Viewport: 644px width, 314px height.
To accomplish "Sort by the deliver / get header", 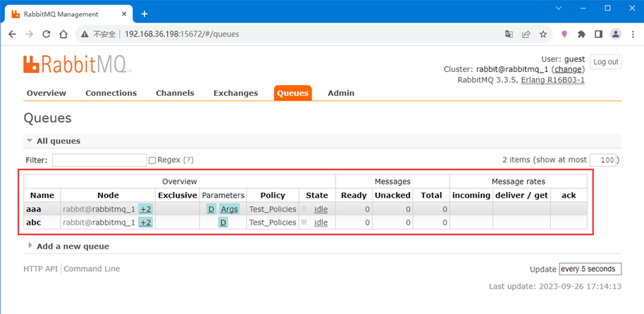I will (521, 196).
